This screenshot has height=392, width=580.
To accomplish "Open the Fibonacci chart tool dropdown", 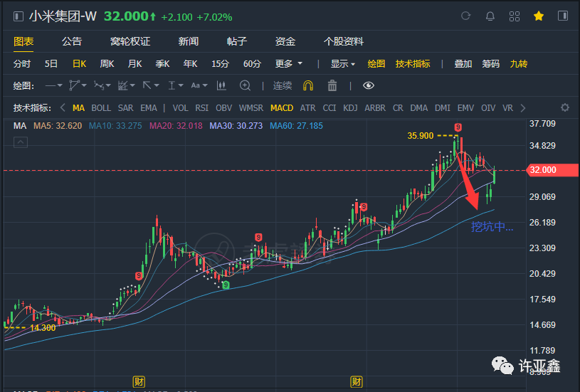I will click(x=126, y=86).
